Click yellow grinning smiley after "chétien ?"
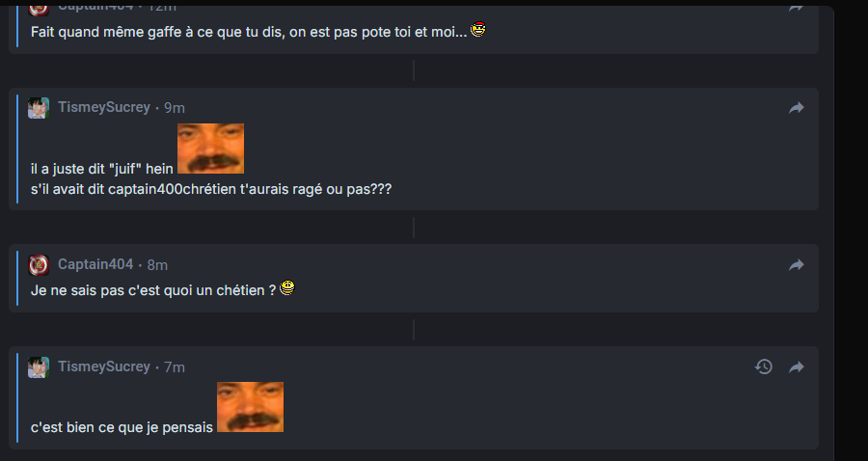 pos(287,287)
